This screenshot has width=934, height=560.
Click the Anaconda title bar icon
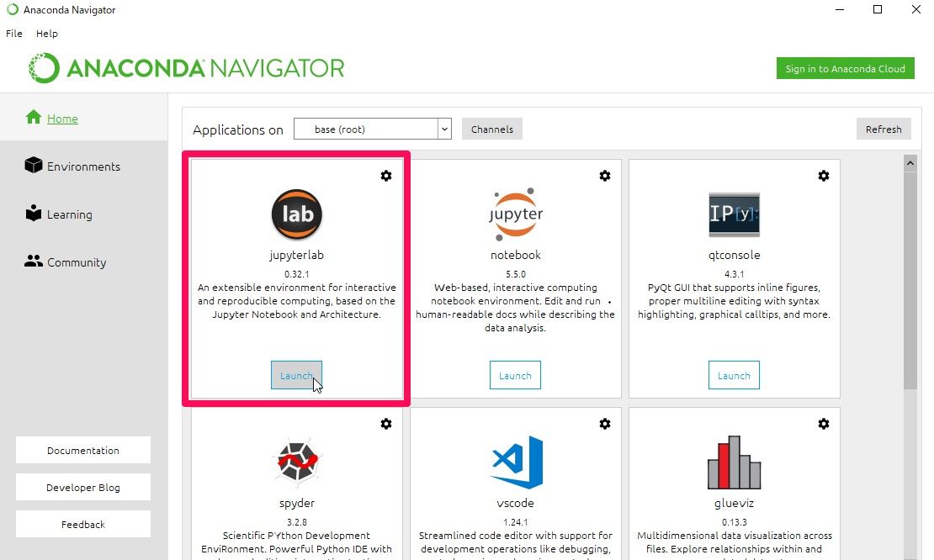point(12,9)
